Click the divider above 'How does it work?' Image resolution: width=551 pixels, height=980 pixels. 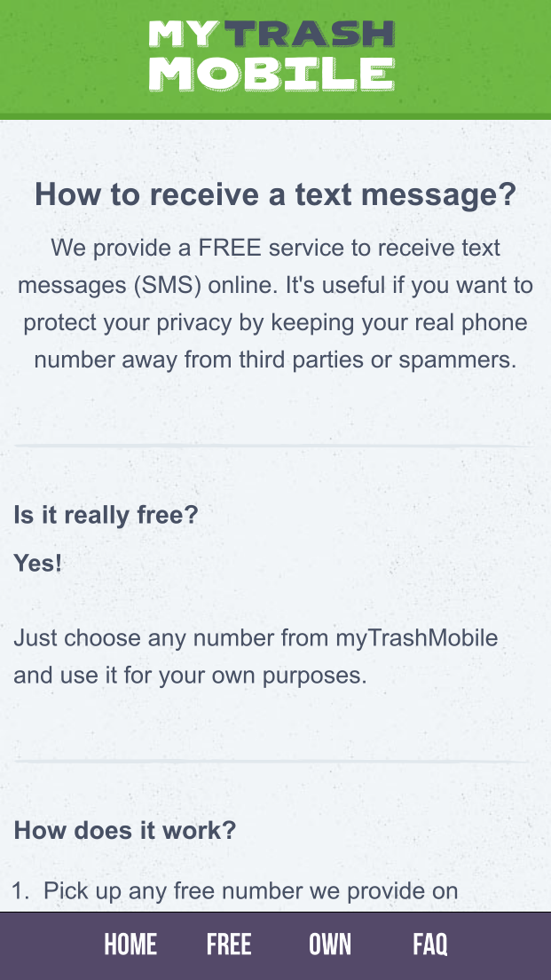click(273, 762)
